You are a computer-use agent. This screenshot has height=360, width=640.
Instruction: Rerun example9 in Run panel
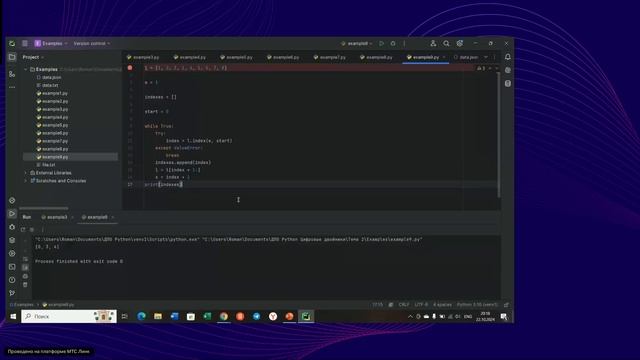tap(23, 229)
